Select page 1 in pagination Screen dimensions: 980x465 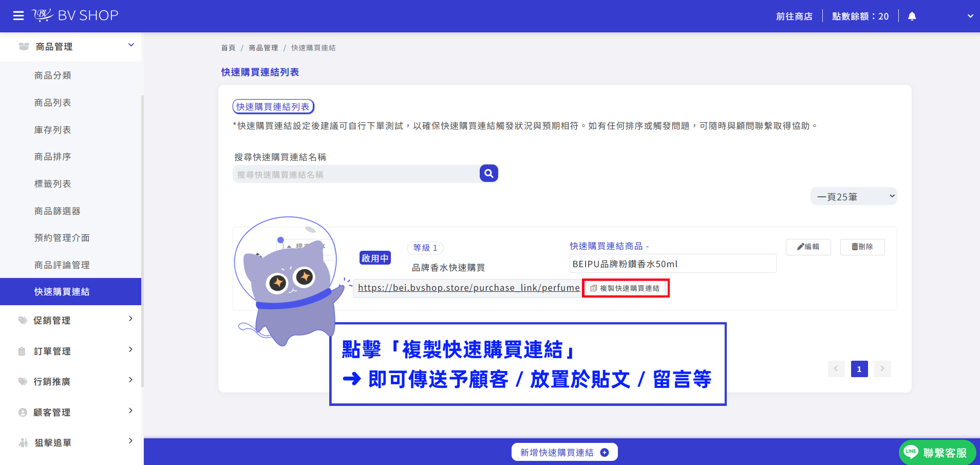click(x=859, y=369)
